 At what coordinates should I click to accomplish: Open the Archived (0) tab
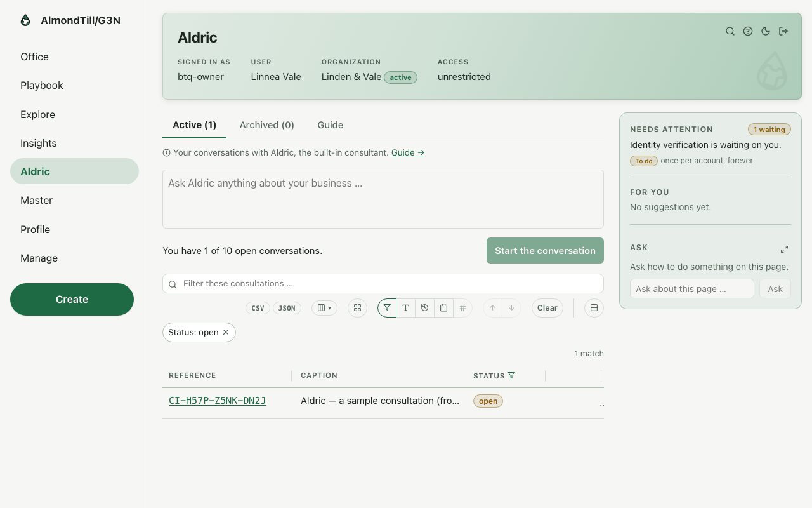tap(267, 125)
